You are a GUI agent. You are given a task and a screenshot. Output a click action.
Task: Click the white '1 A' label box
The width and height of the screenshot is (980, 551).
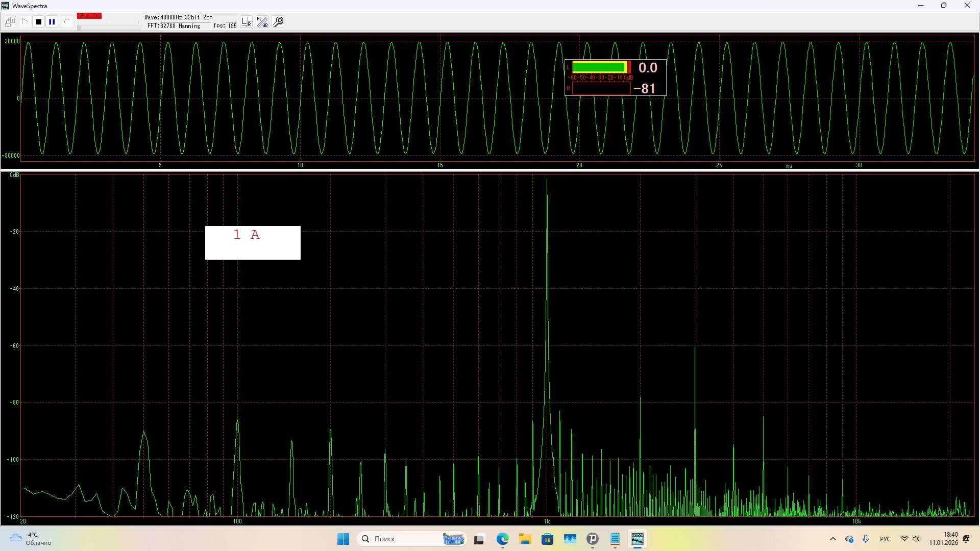(x=253, y=243)
